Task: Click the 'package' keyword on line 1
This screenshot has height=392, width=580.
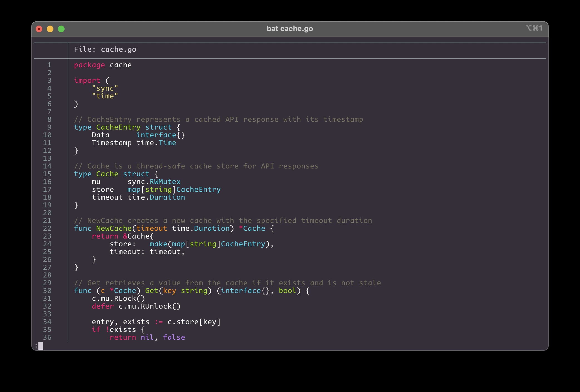Action: [x=89, y=65]
